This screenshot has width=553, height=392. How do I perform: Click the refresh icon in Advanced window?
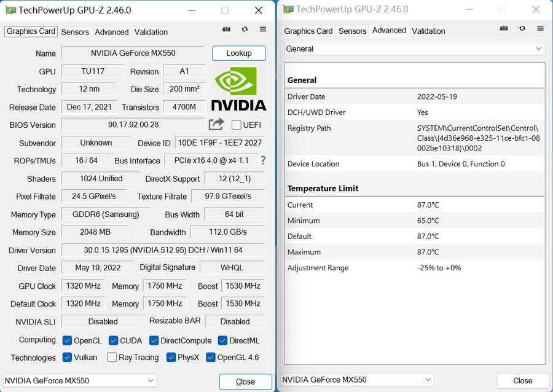(522, 28)
